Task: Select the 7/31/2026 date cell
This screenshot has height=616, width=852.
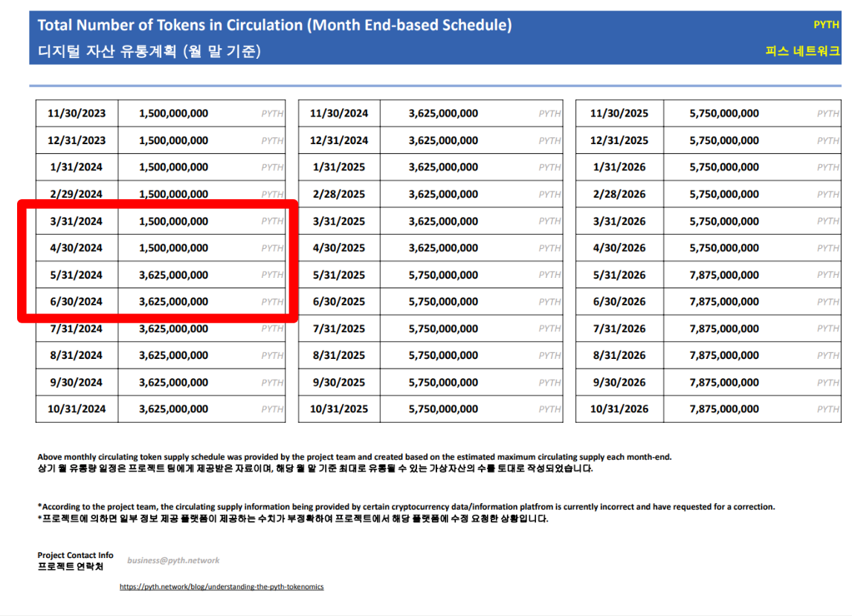Action: [619, 328]
